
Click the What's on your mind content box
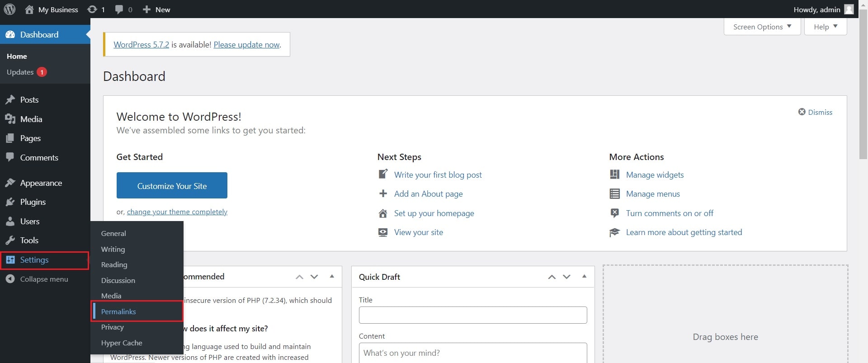pos(473,353)
